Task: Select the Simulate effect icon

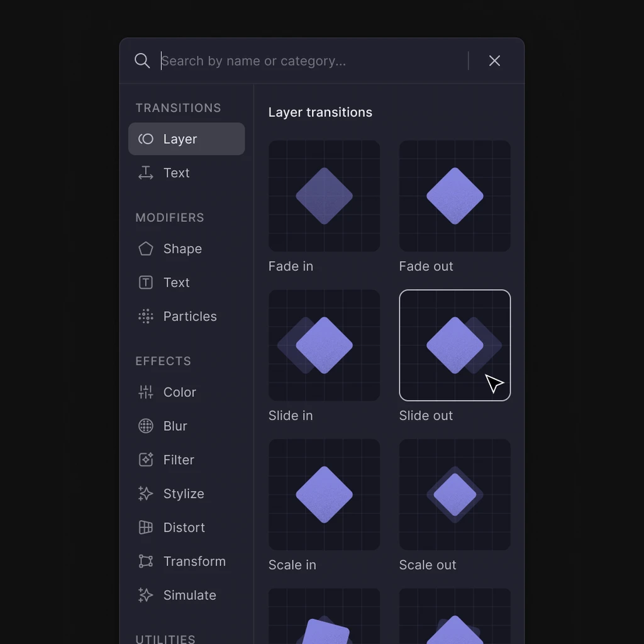Action: [145, 595]
